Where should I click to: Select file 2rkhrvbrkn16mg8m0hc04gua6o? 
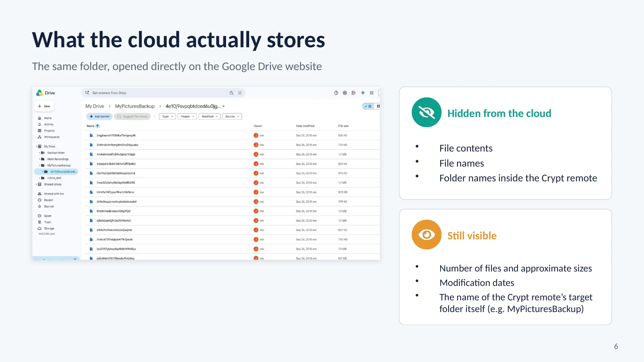117,145
